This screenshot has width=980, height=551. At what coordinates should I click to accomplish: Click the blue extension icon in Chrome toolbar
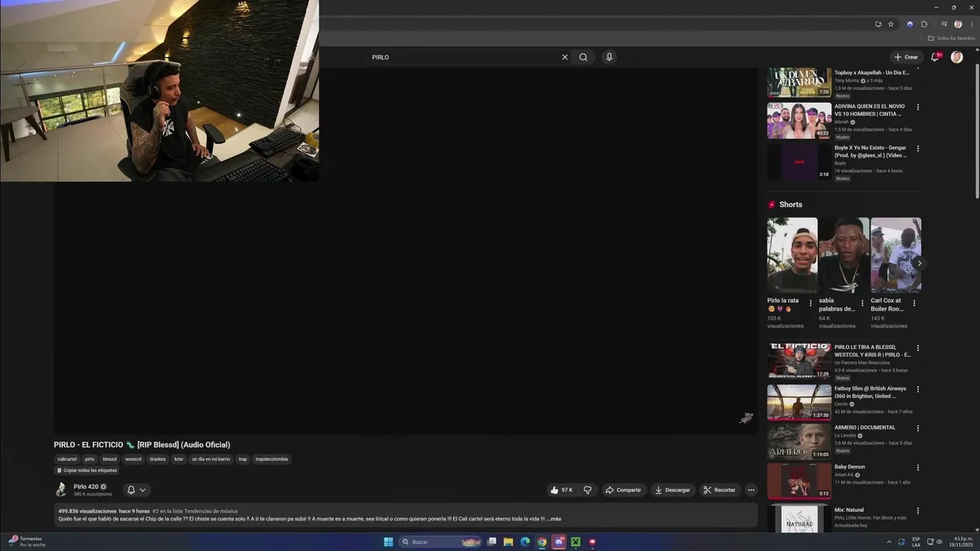910,24
